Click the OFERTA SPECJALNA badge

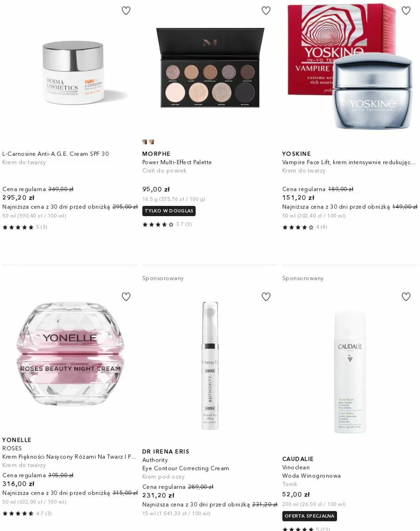coord(309,516)
